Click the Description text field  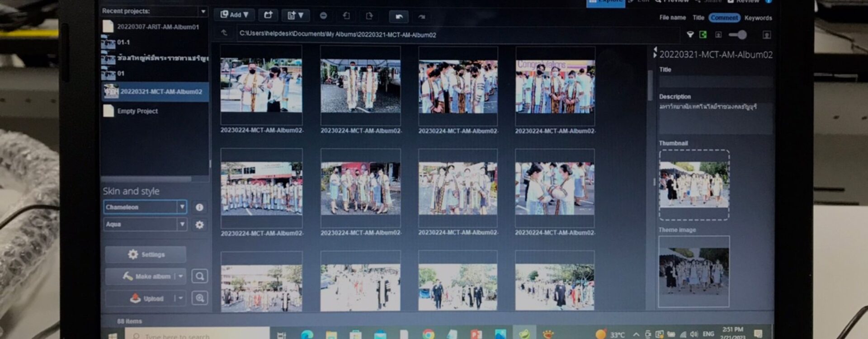[715, 118]
